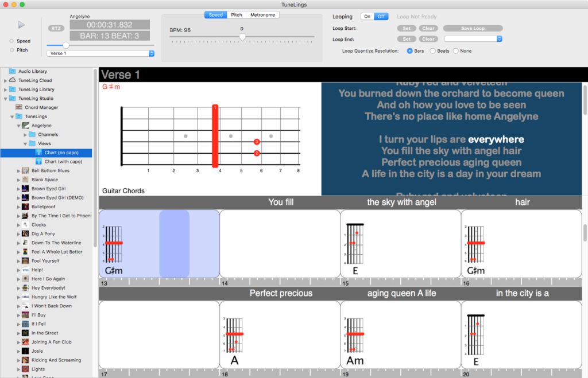Click the Audio Library folder icon
The height and width of the screenshot is (378, 588).
pyautogui.click(x=13, y=71)
